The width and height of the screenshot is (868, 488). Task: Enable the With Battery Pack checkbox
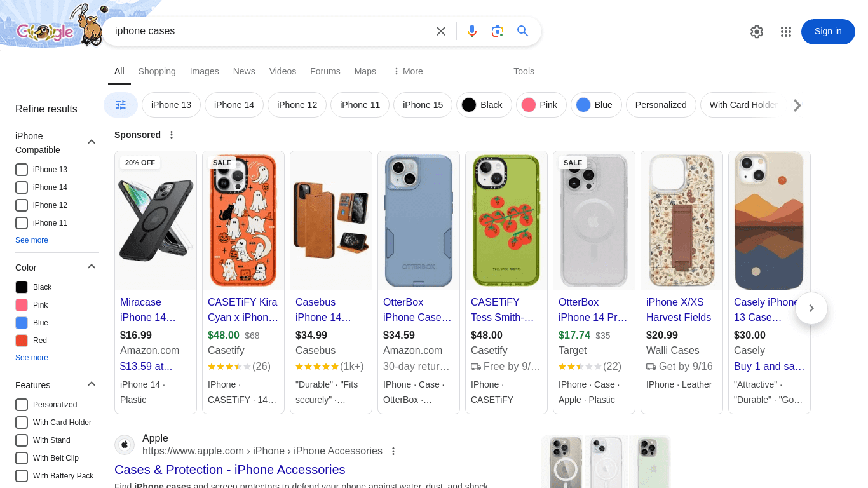[x=22, y=476]
